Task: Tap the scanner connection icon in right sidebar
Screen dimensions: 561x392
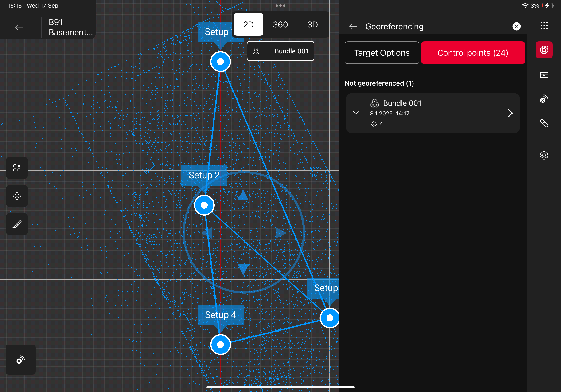Action: pyautogui.click(x=544, y=99)
